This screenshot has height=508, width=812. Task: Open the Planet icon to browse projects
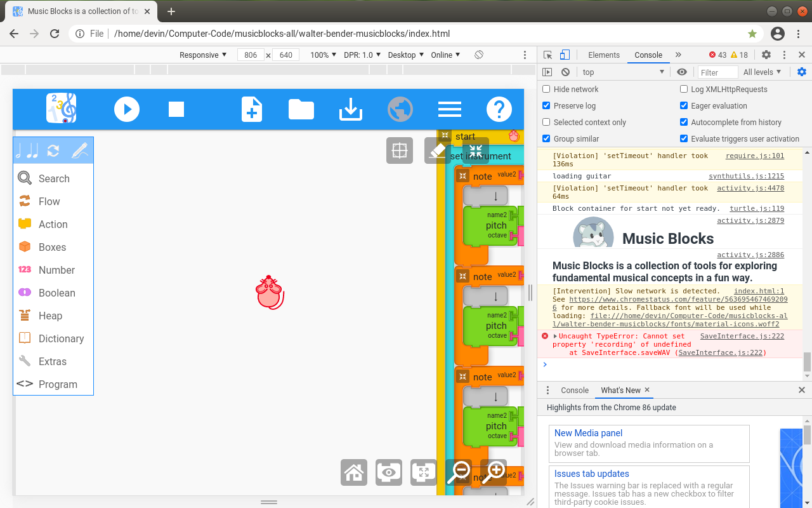[x=400, y=109]
